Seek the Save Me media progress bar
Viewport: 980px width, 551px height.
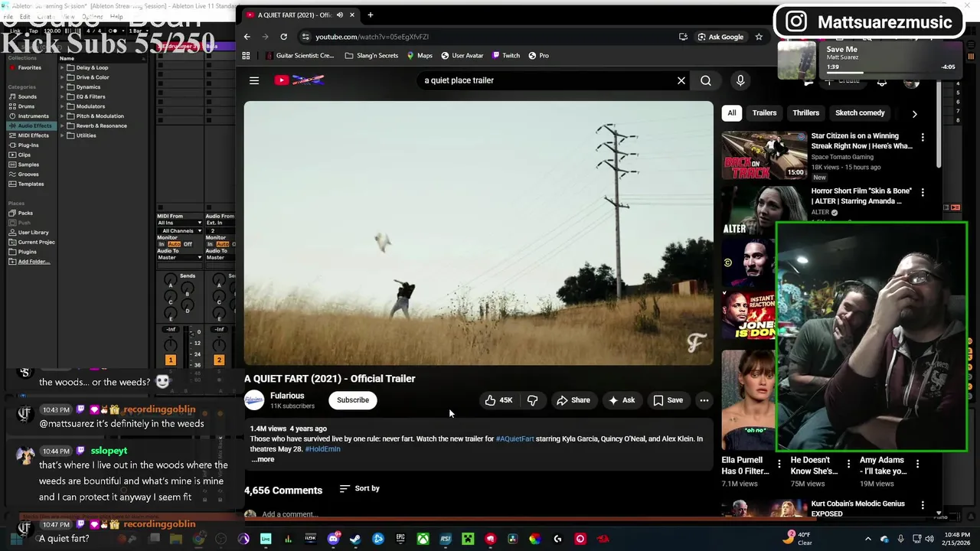tap(890, 73)
